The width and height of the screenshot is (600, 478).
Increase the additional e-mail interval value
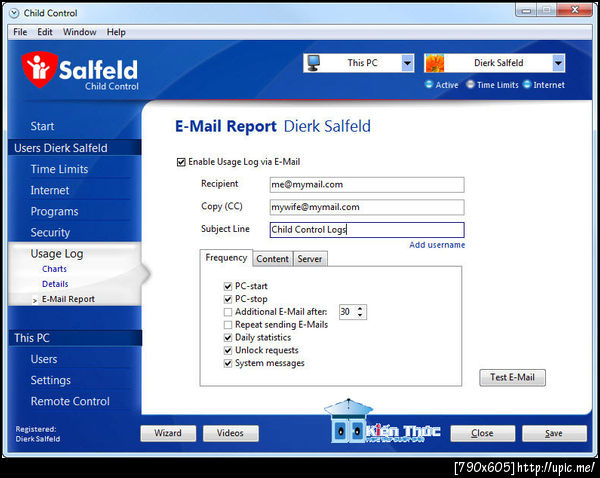(x=360, y=308)
